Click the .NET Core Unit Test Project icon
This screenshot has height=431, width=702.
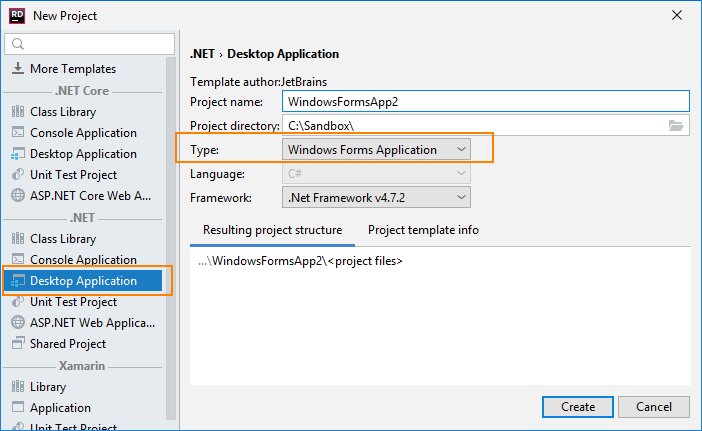17,175
